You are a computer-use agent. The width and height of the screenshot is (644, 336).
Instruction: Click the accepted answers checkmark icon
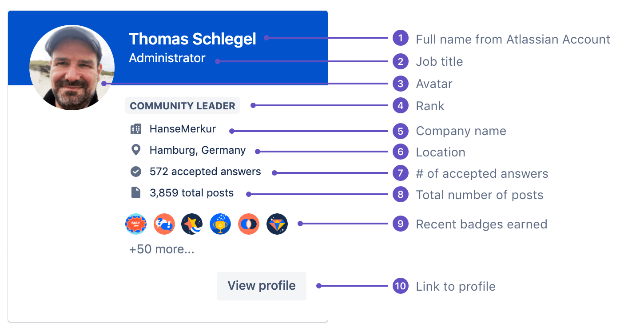click(x=136, y=172)
